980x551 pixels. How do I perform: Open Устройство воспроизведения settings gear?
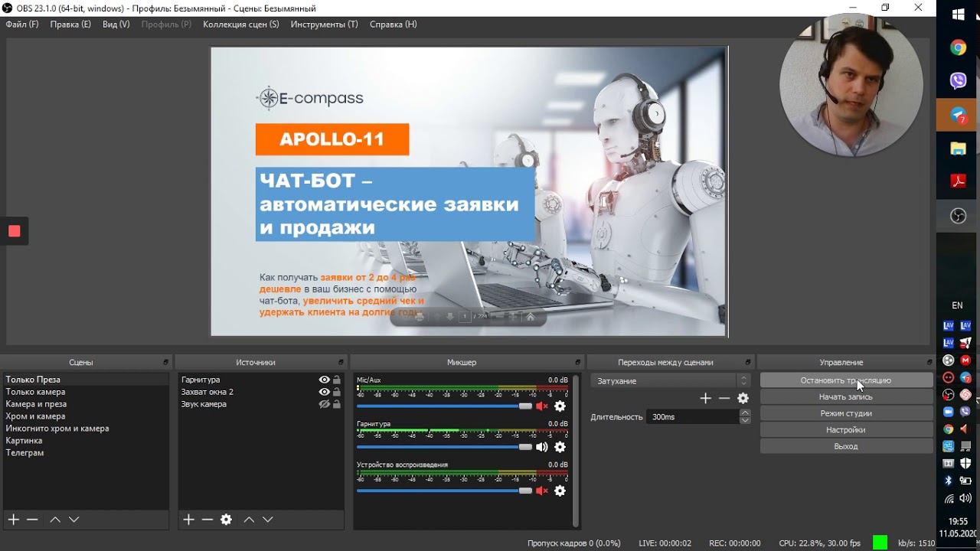[x=560, y=491]
